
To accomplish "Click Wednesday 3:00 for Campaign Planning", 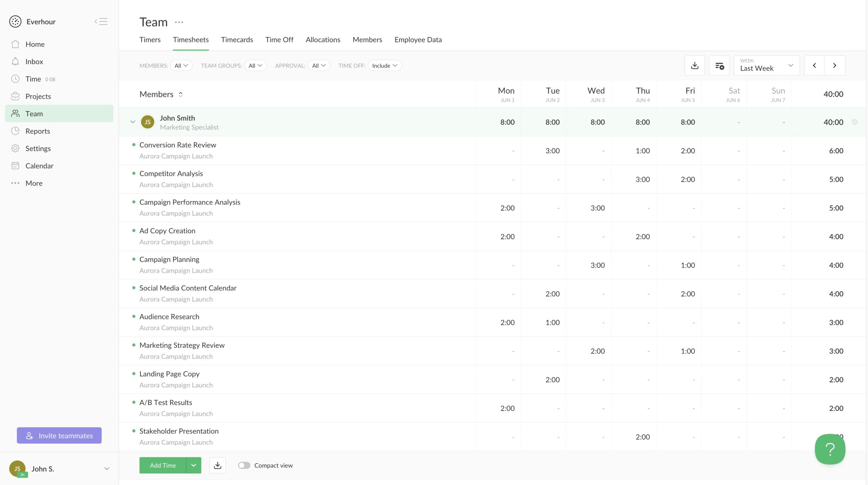I will tap(597, 265).
